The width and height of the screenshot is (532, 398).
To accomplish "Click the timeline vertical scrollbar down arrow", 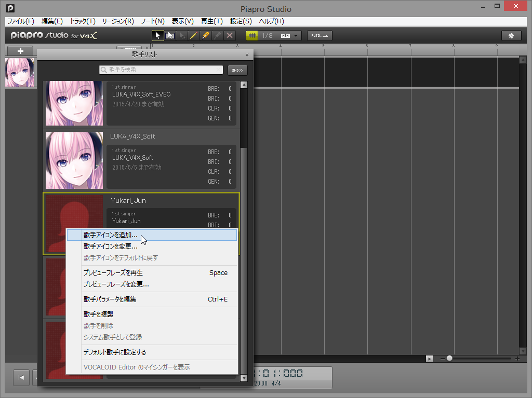I will 523,351.
